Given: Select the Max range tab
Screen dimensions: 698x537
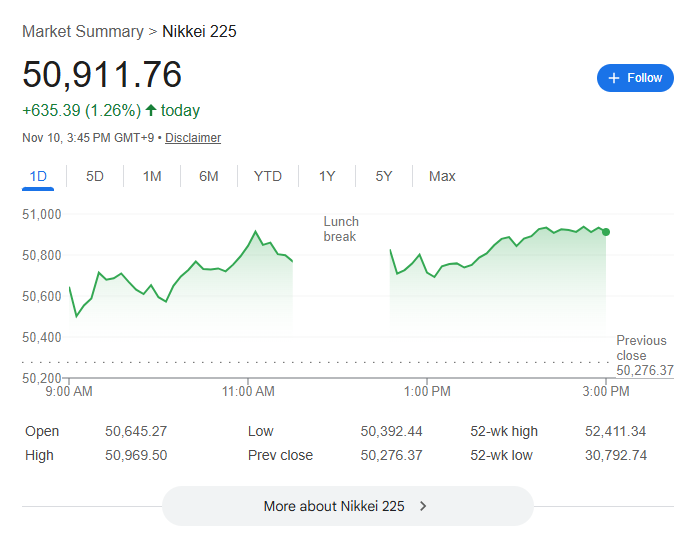Looking at the screenshot, I should click(x=442, y=176).
